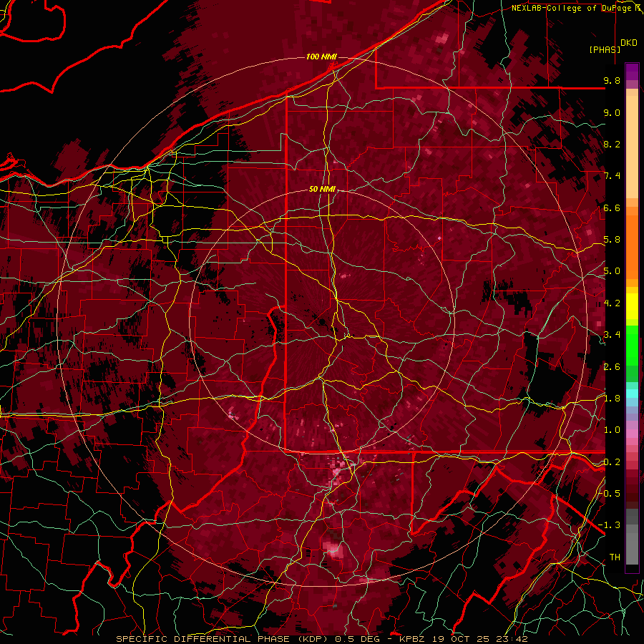The height and width of the screenshot is (644, 644).
Task: Click the [PHAS] legend unit label
Action: (605, 49)
